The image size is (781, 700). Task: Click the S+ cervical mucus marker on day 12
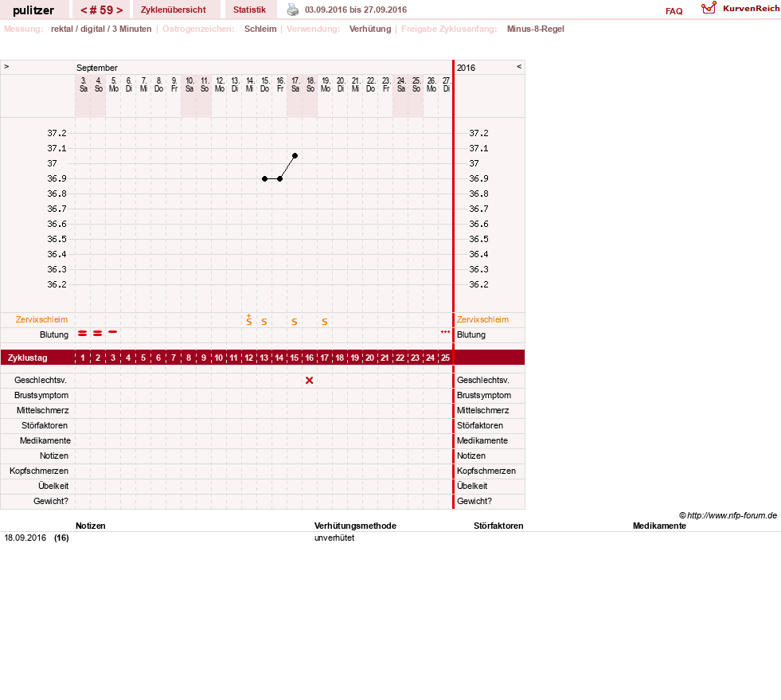point(249,320)
